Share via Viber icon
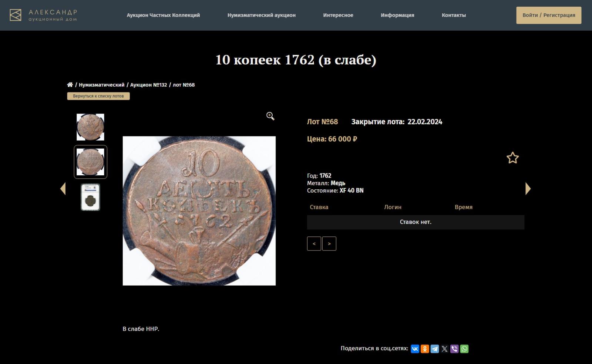 click(x=454, y=349)
